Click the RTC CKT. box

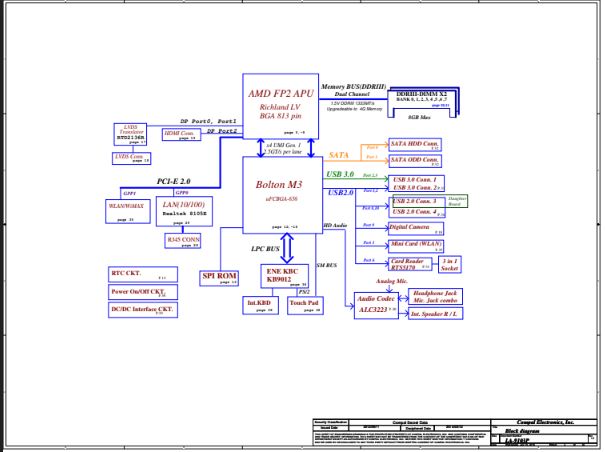tap(143, 274)
